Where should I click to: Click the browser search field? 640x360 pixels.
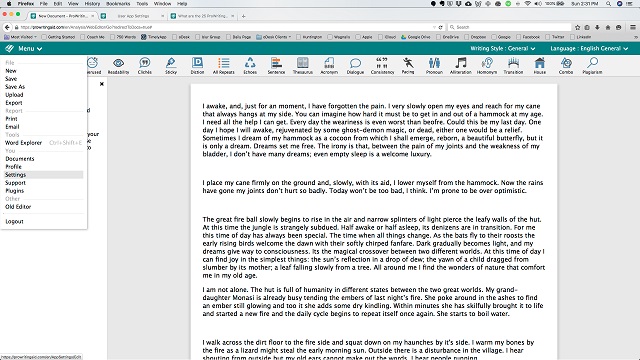pos(509,27)
